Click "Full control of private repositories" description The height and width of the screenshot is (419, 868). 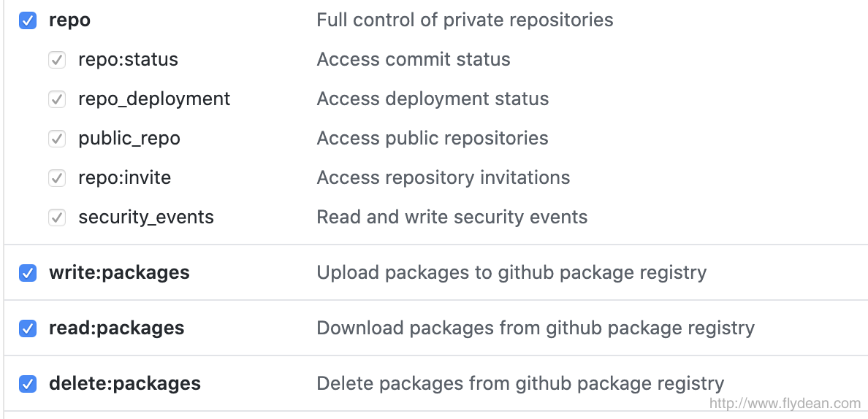pyautogui.click(x=465, y=20)
